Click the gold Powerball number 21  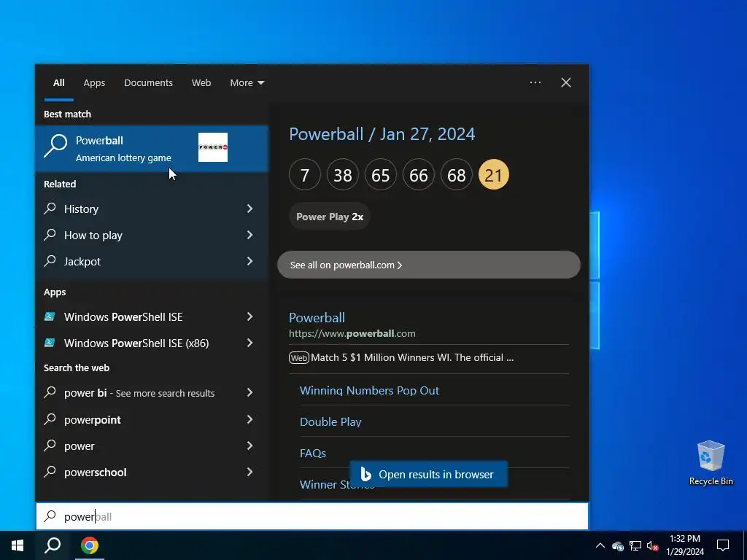[x=494, y=175]
